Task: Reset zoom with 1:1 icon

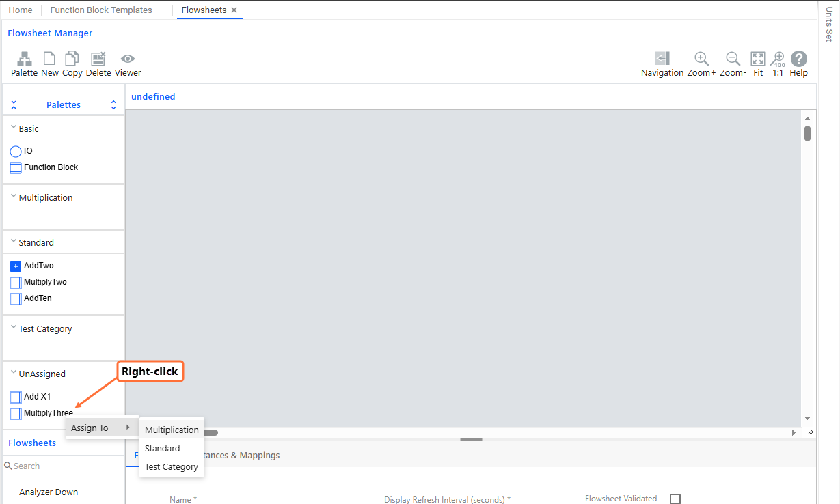Action: (x=778, y=59)
